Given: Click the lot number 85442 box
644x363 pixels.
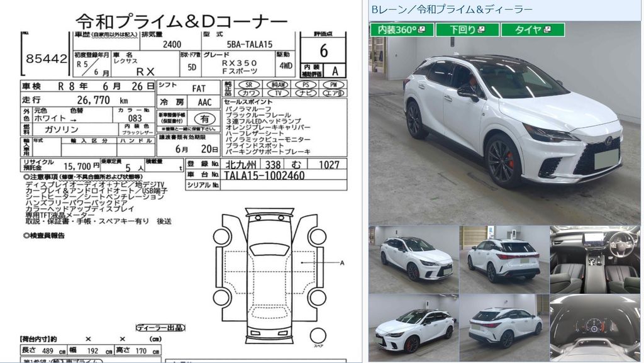Looking at the screenshot, I should (47, 59).
